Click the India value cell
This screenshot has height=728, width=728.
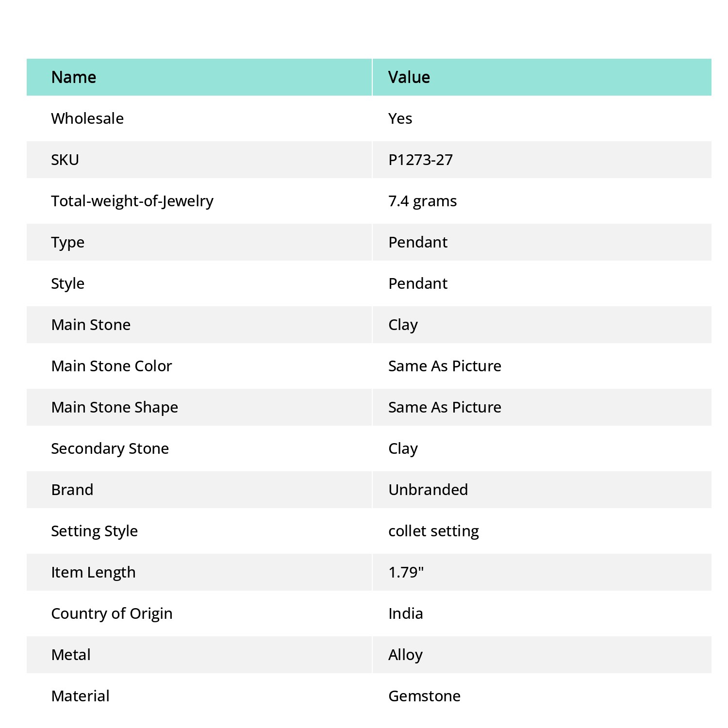(542, 613)
